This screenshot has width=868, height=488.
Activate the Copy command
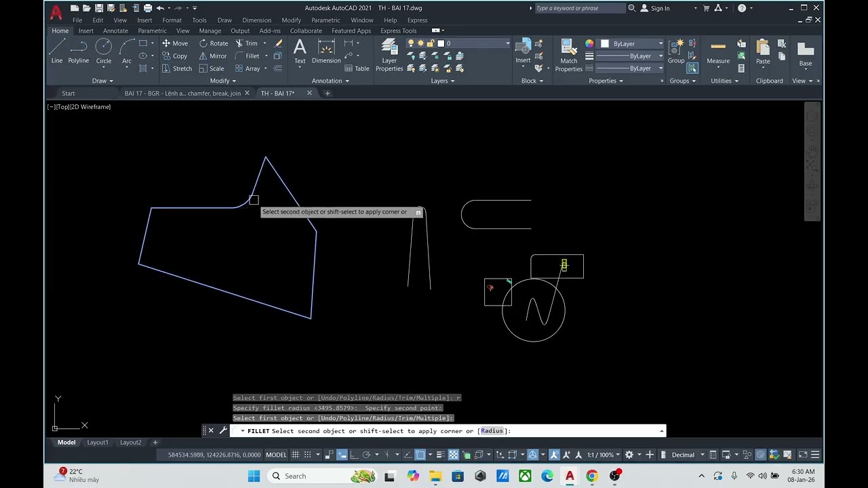[174, 56]
